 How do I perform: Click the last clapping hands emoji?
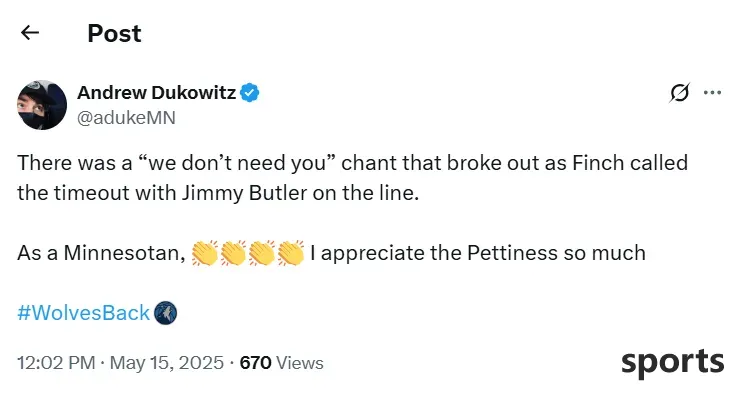point(291,253)
